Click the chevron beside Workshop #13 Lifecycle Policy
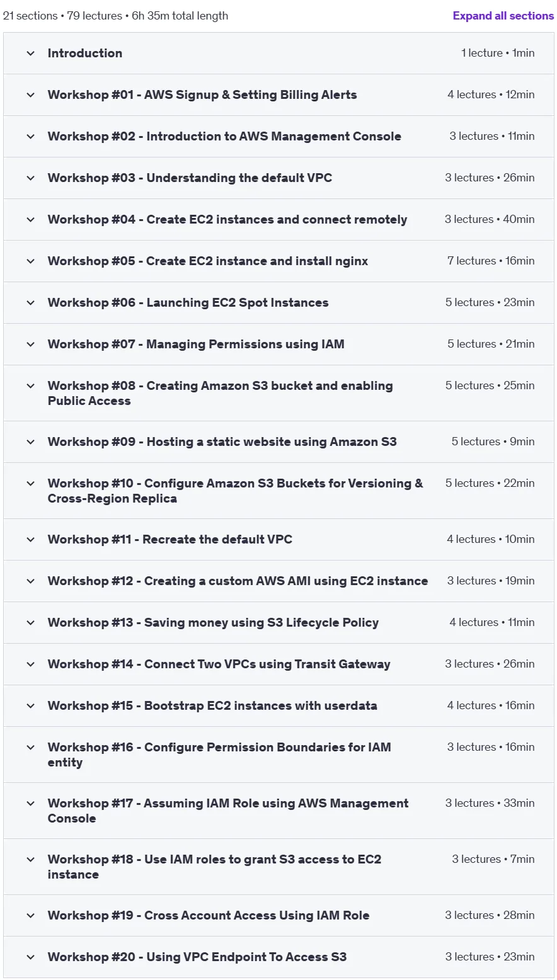The height and width of the screenshot is (980, 557). [30, 623]
